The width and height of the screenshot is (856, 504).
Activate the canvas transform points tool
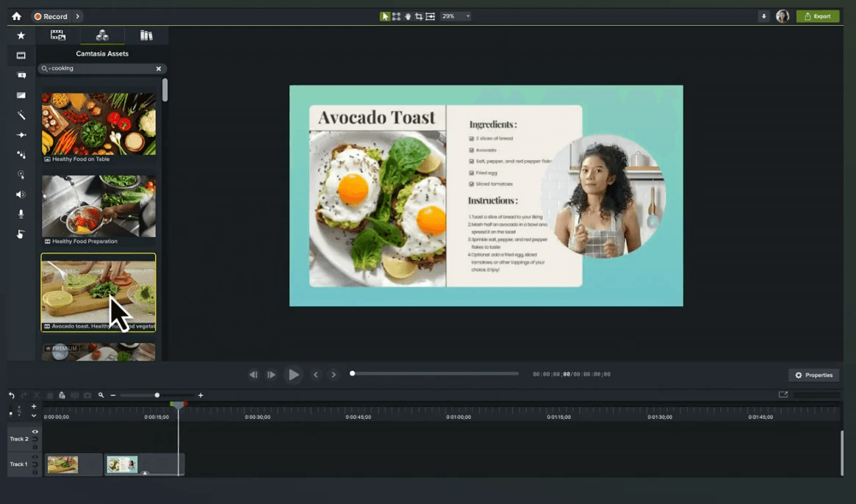click(396, 16)
